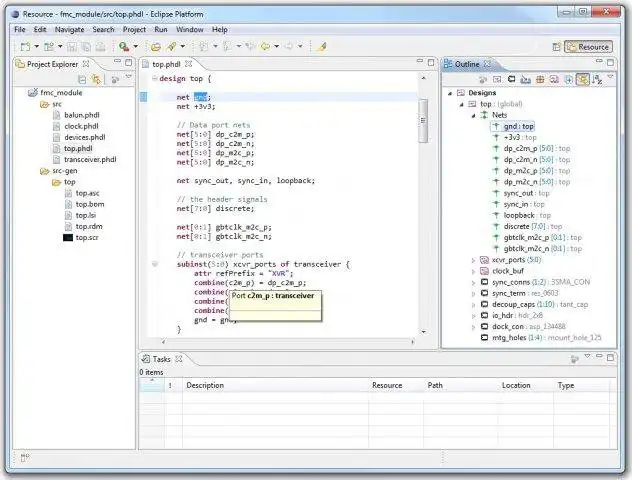Image resolution: width=632 pixels, height=480 pixels.
Task: Open the Project Explorer view menu triangle
Action: 129,77
